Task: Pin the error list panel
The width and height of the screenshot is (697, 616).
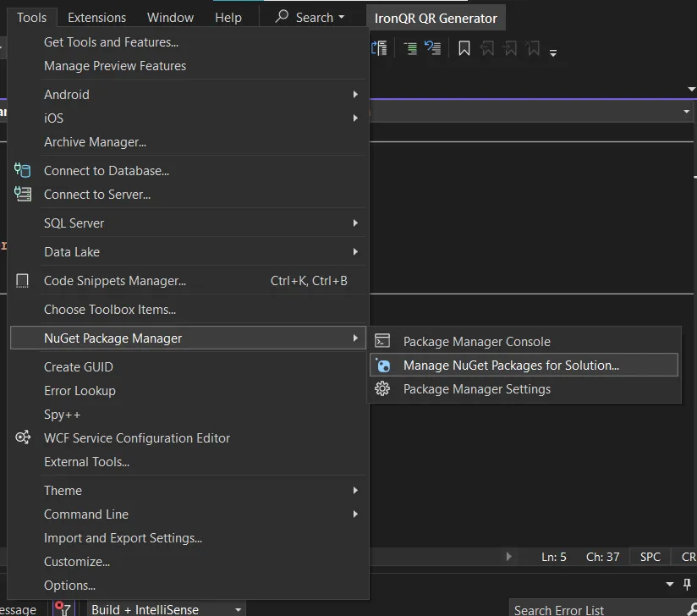Action: (x=686, y=585)
